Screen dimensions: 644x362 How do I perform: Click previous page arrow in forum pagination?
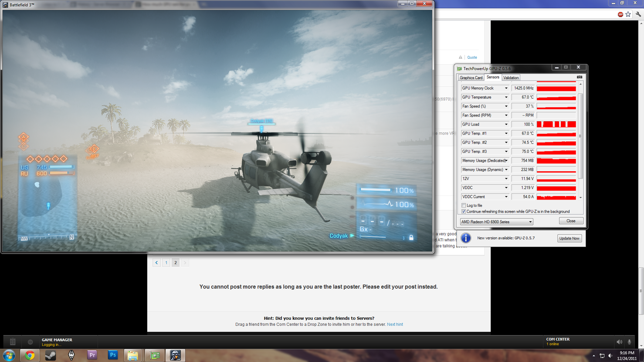point(156,263)
